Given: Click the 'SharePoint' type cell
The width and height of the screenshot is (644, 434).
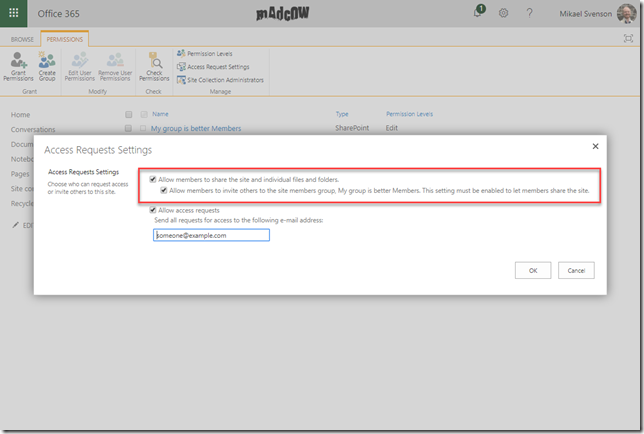Looking at the screenshot, I should pos(352,128).
